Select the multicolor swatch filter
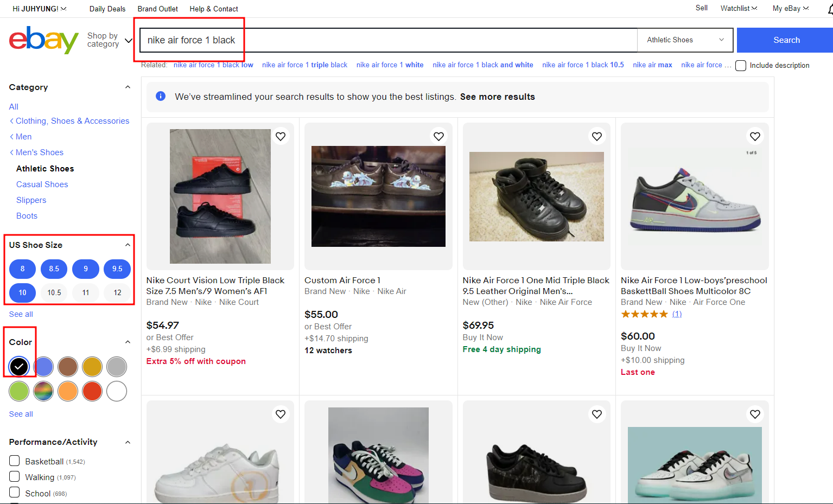 [x=43, y=391]
